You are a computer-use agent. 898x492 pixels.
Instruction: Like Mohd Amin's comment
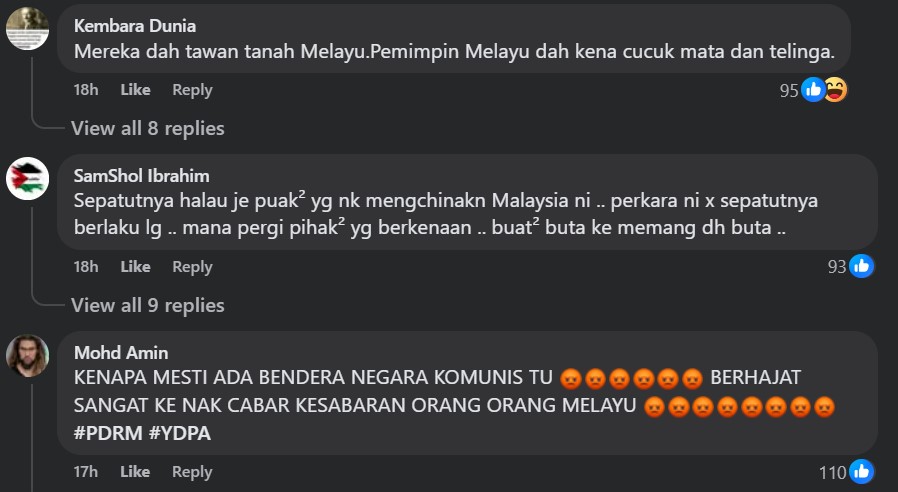tap(135, 471)
